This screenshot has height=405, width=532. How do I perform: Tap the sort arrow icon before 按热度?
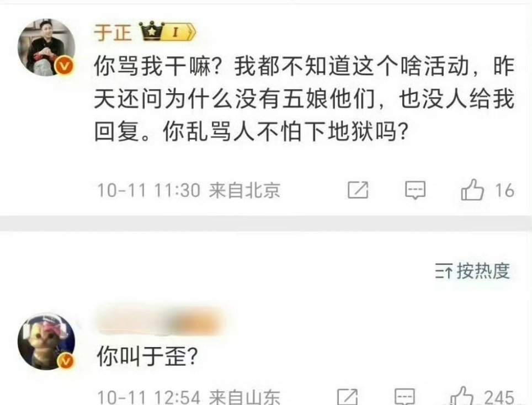[x=444, y=271]
